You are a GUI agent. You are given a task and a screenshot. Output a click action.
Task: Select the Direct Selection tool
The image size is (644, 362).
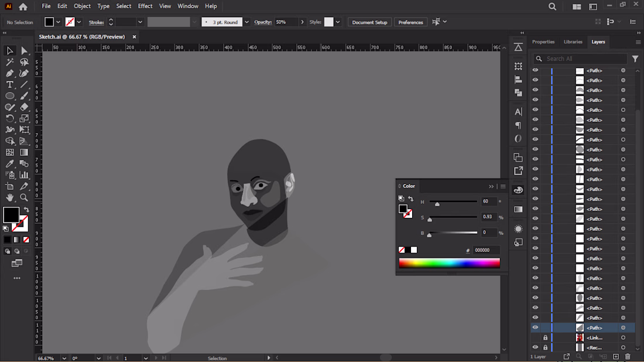[24, 50]
